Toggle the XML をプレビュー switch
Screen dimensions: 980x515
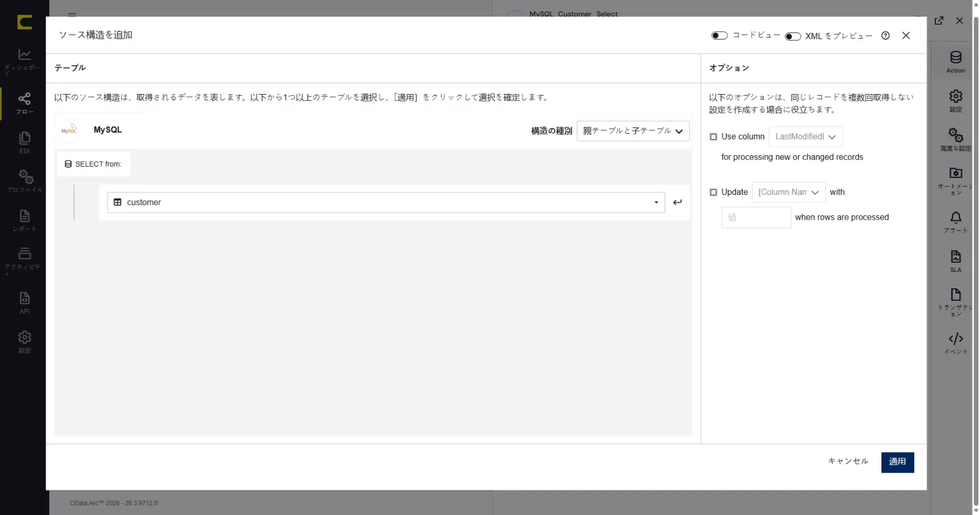point(793,36)
